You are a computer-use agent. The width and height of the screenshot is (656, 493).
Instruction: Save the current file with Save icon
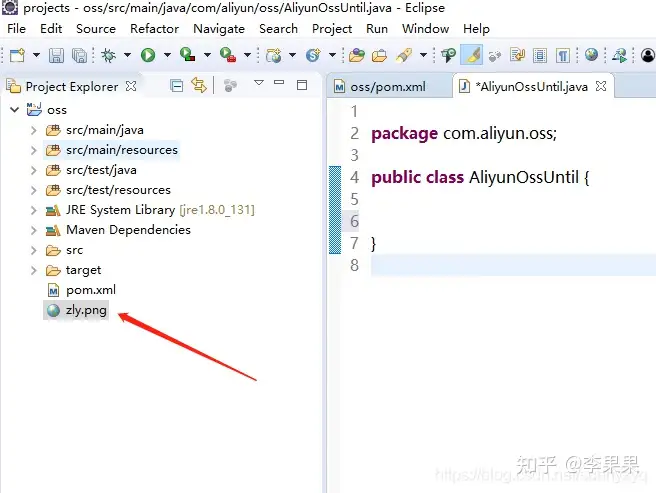56,55
